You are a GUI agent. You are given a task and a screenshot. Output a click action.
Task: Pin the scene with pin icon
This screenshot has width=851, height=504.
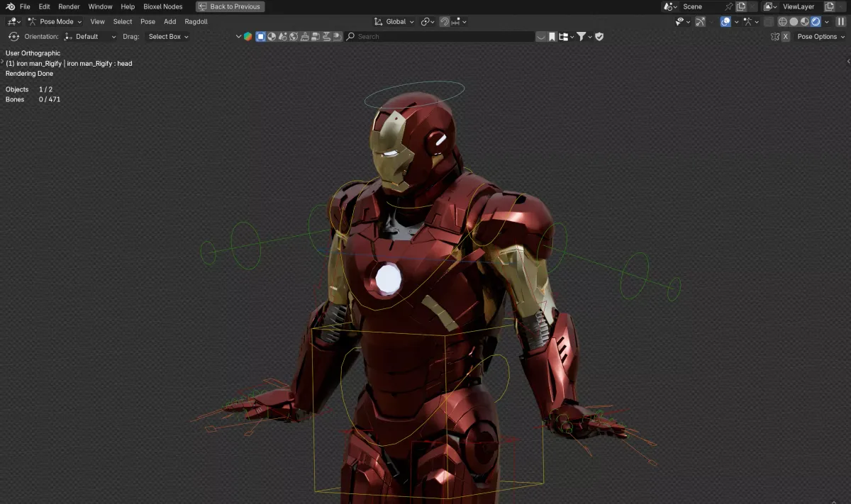(x=728, y=6)
